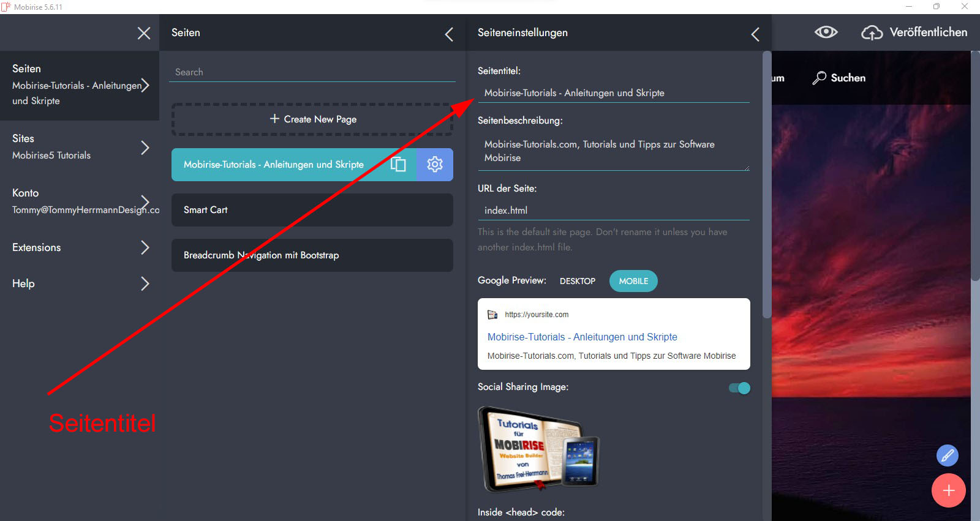Viewport: 980px width, 521px height.
Task: Toggle the Social Sharing Image switch
Action: click(x=739, y=388)
